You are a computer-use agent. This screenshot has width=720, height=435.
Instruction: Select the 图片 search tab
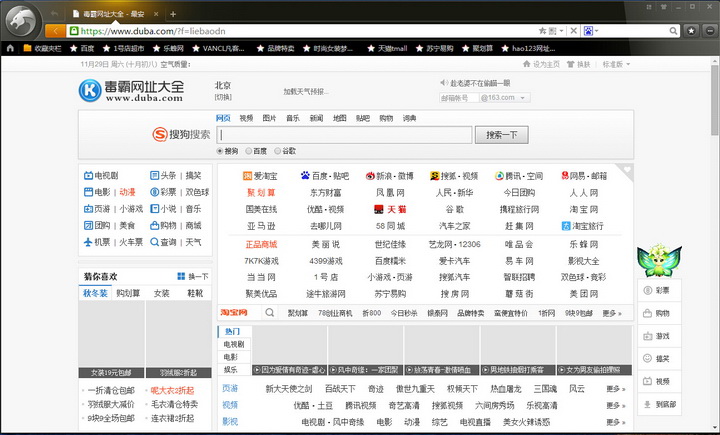click(270, 118)
